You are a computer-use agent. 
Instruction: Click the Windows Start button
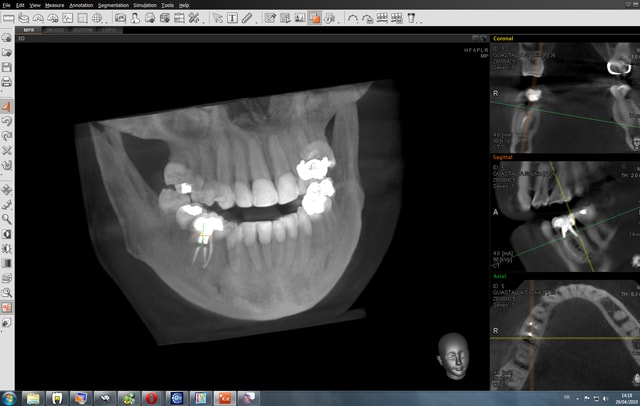click(x=9, y=398)
